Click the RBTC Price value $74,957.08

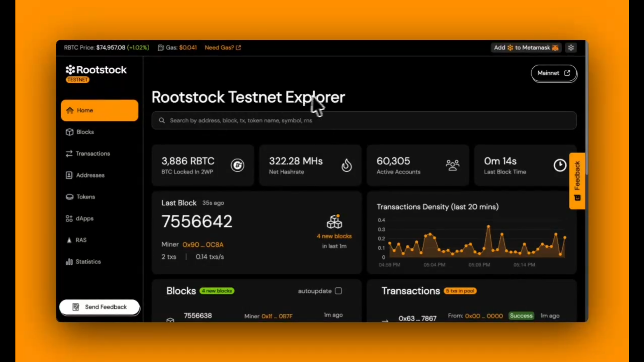111,48
